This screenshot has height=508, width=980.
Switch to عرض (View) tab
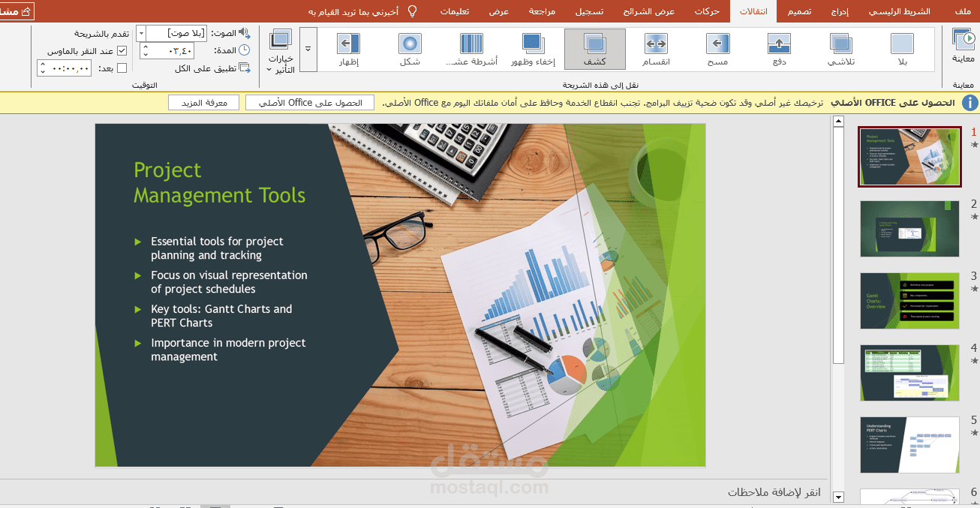pos(499,11)
